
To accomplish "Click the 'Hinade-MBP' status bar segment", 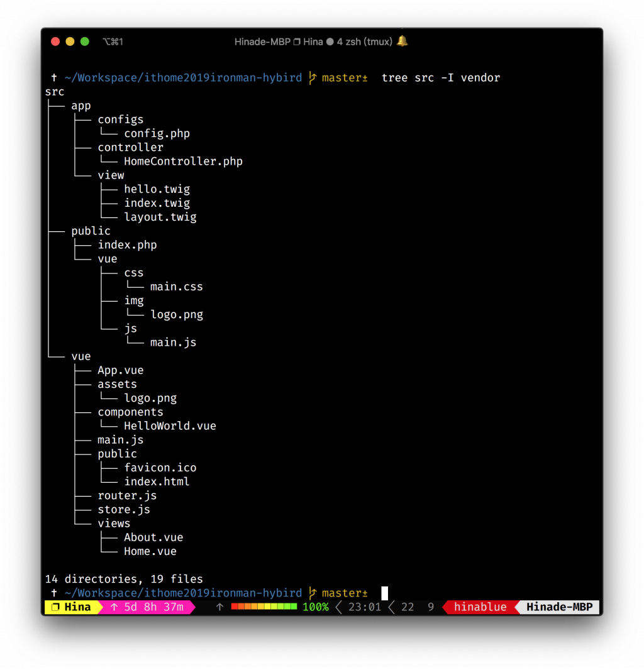I will [x=559, y=607].
